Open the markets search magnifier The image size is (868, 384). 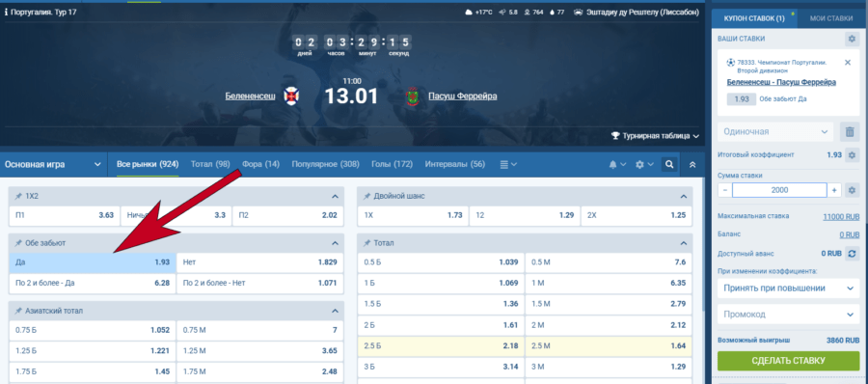click(x=669, y=165)
